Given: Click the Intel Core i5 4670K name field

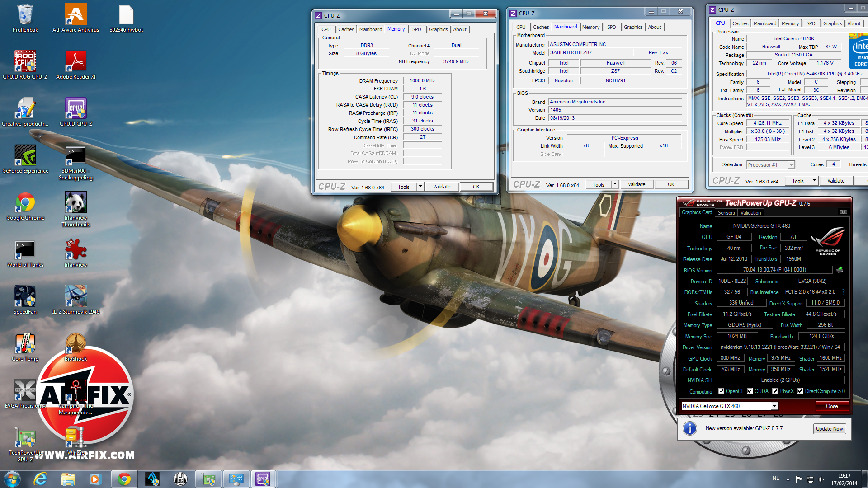Looking at the screenshot, I should [x=793, y=39].
